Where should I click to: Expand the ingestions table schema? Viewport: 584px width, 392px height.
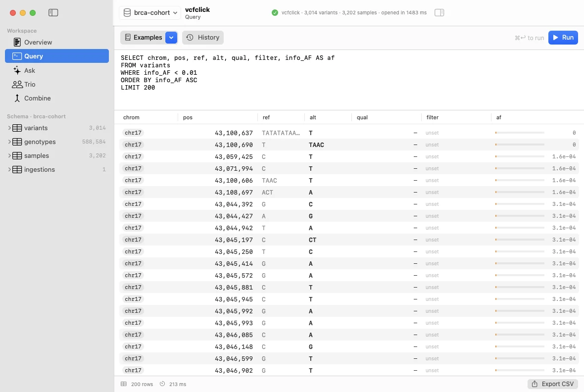tap(9, 169)
